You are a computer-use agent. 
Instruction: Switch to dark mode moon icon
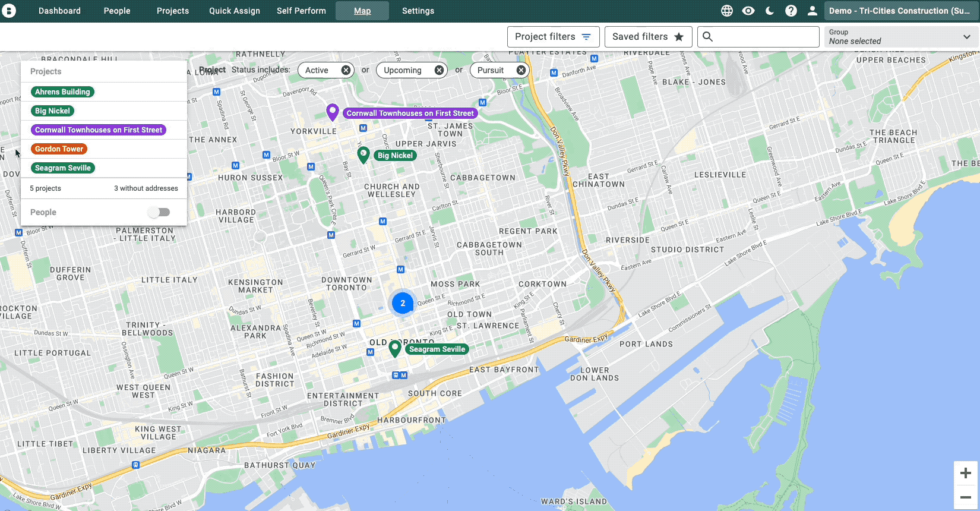770,11
